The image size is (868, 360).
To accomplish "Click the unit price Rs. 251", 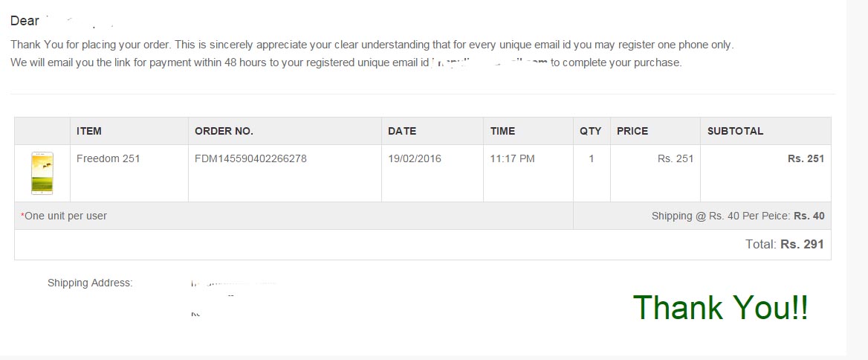I will (676, 158).
